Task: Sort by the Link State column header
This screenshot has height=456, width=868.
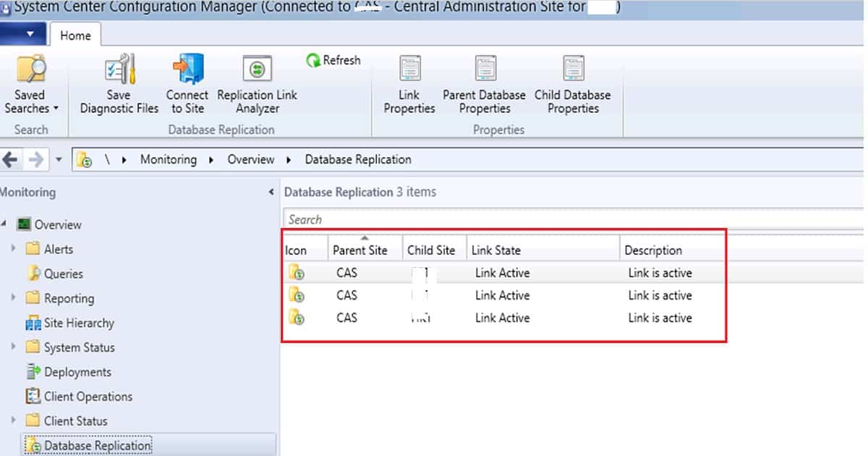Action: 543,250
